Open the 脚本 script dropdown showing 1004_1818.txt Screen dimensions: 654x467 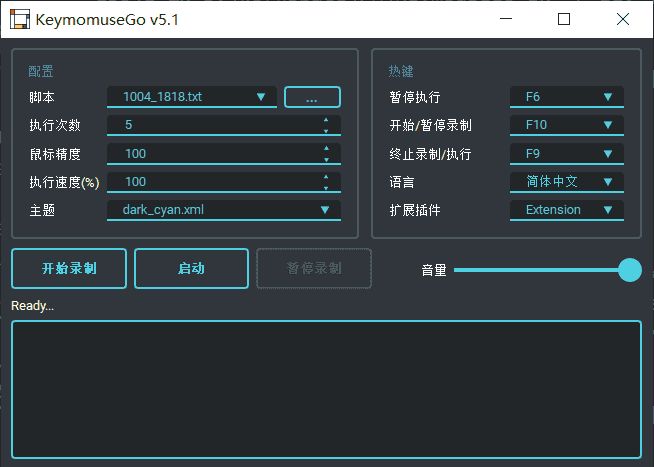[x=192, y=97]
